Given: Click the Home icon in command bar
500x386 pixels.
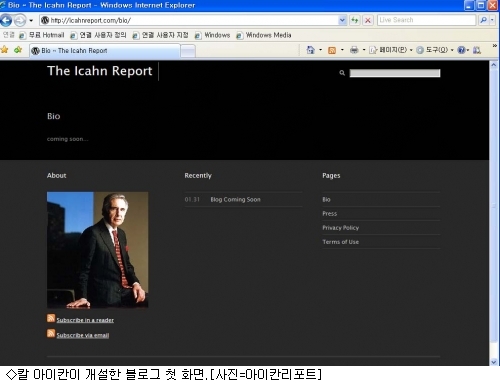Looking at the screenshot, I should point(310,50).
